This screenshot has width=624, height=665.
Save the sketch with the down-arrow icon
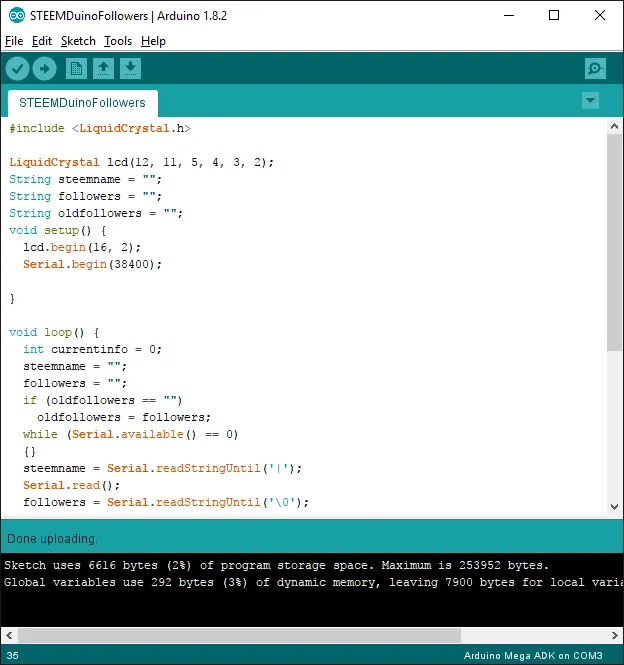click(x=131, y=69)
